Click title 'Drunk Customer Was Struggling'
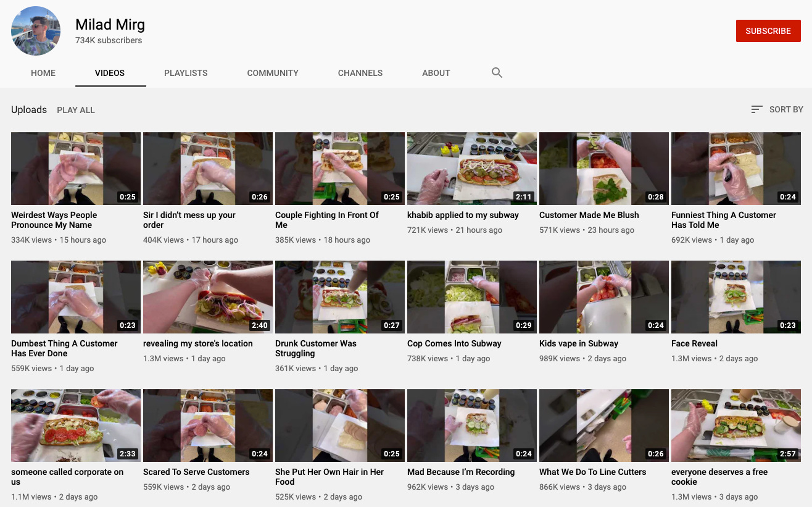812x507 pixels. pyautogui.click(x=316, y=348)
